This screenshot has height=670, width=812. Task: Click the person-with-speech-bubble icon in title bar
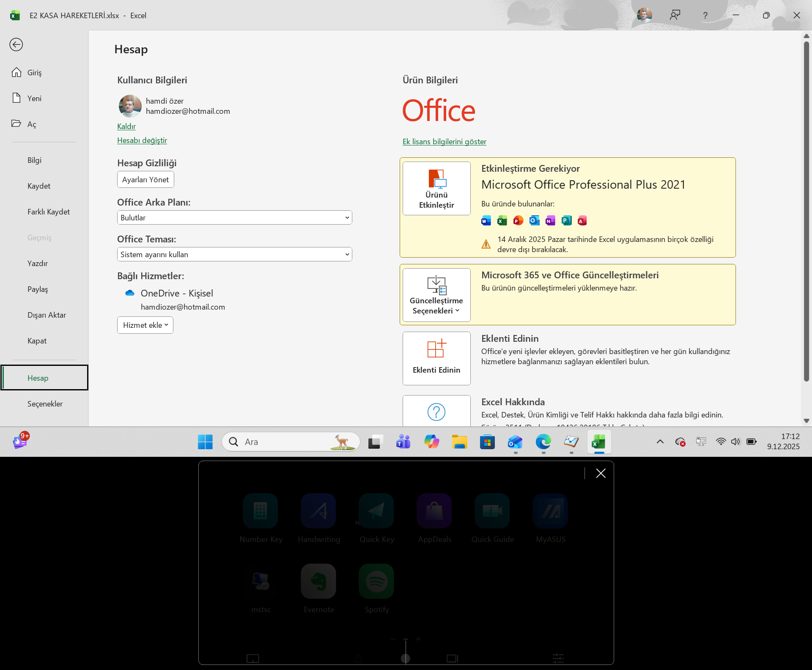tap(675, 15)
